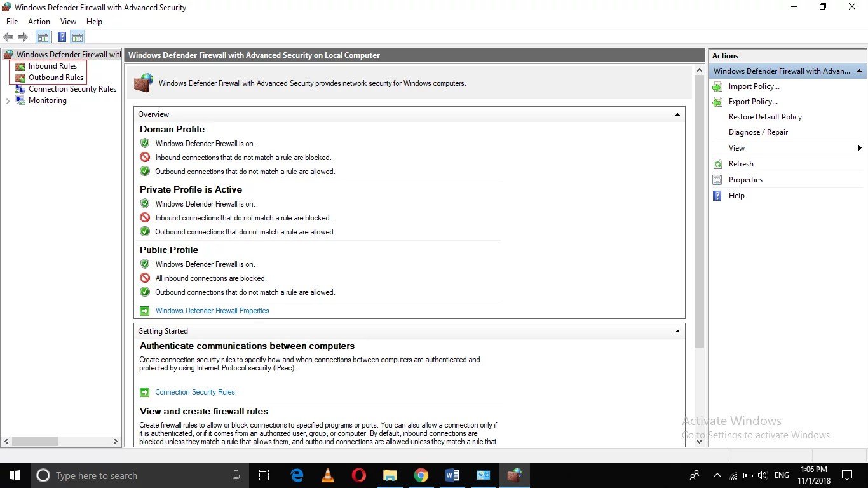Open Opera browser from the taskbar
868x488 pixels.
tap(359, 475)
